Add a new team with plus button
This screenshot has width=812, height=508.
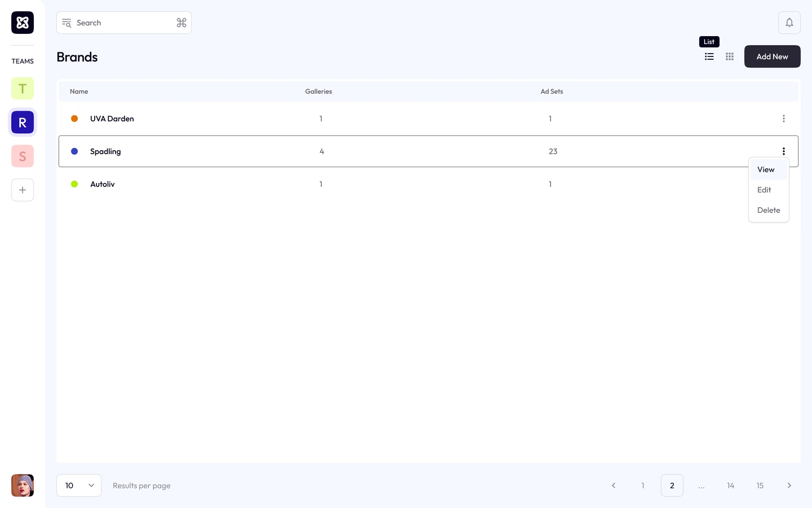pos(23,190)
